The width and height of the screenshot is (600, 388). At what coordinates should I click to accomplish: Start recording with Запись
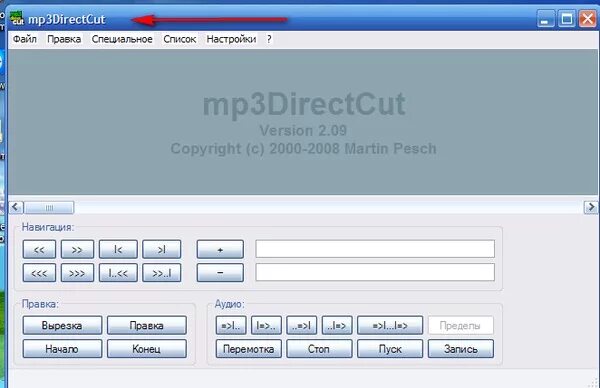461,349
